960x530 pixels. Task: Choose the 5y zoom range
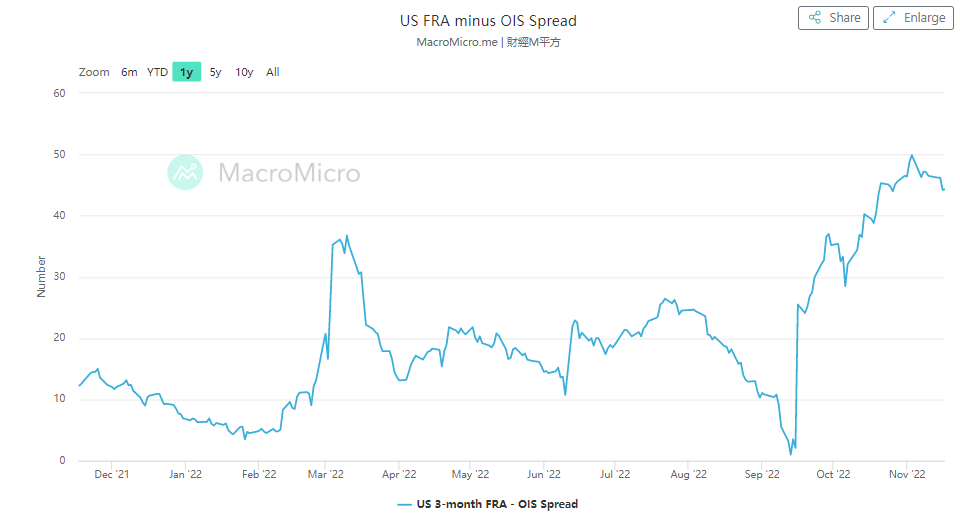pyautogui.click(x=215, y=72)
